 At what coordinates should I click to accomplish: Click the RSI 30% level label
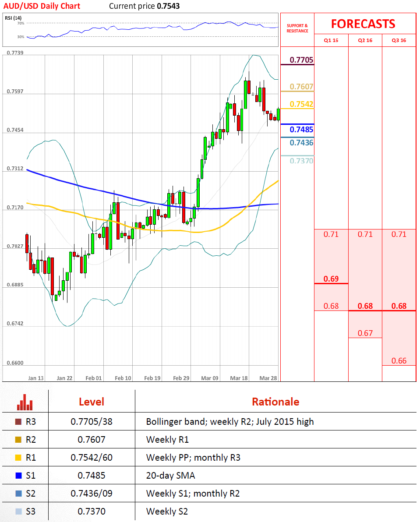click(21, 37)
